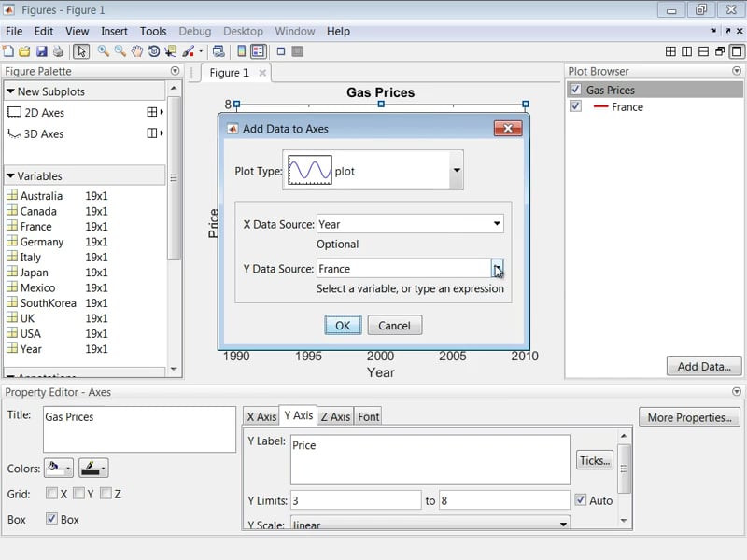The width and height of the screenshot is (747, 560).
Task: Open the Property Editor panel menu arrow
Action: tap(737, 391)
